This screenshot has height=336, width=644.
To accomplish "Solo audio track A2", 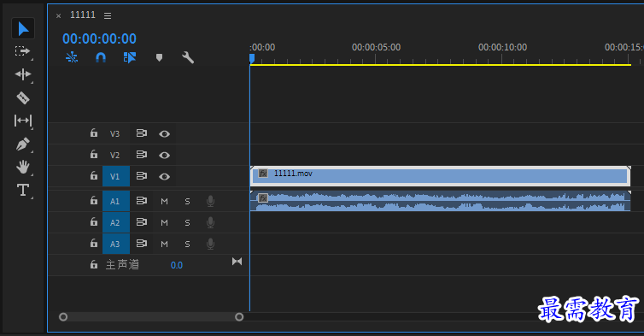I will [187, 222].
